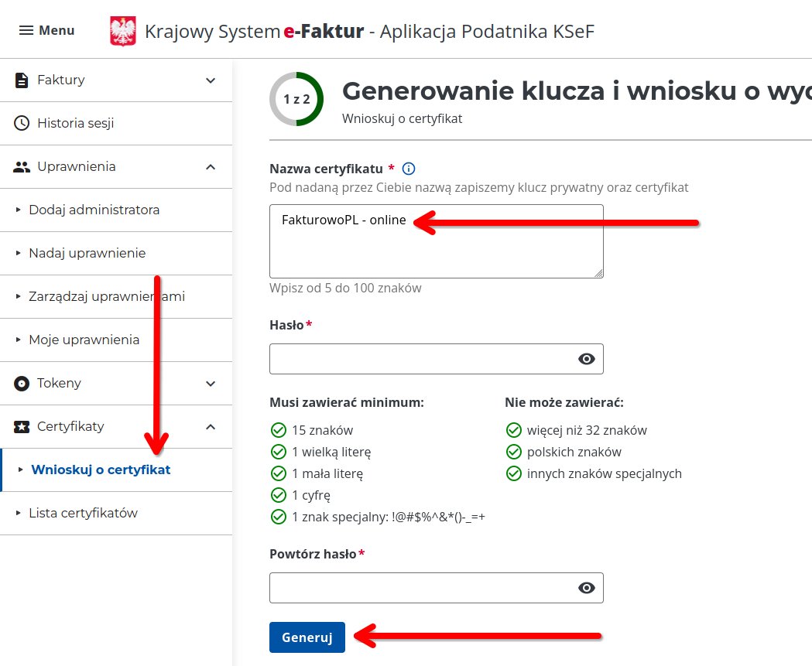Open Dodaj administratora menu item
812x666 pixels.
(94, 210)
